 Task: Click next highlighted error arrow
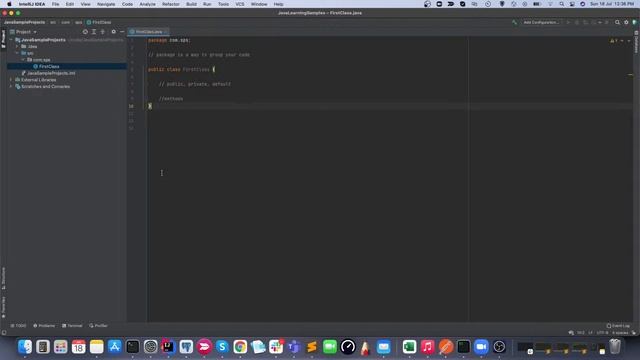(x=629, y=41)
